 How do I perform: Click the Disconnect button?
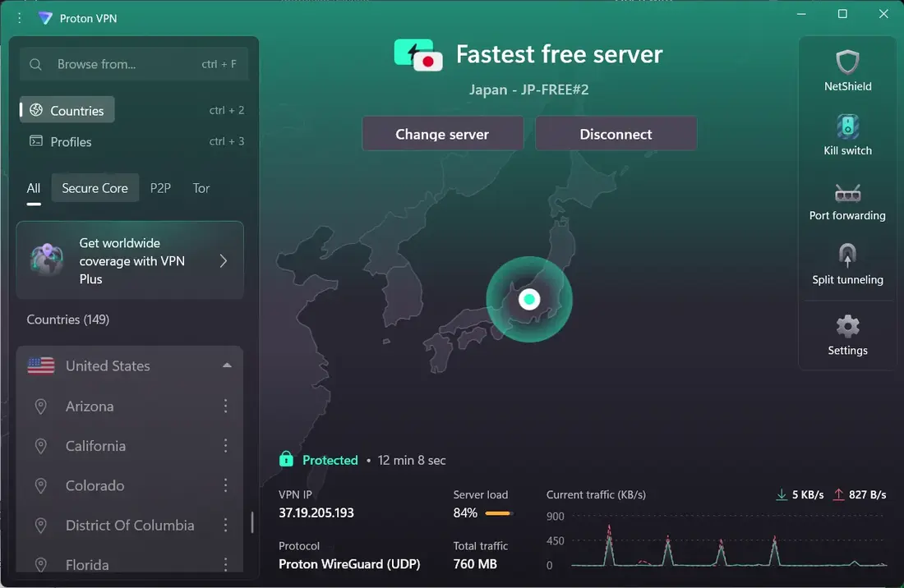616,134
